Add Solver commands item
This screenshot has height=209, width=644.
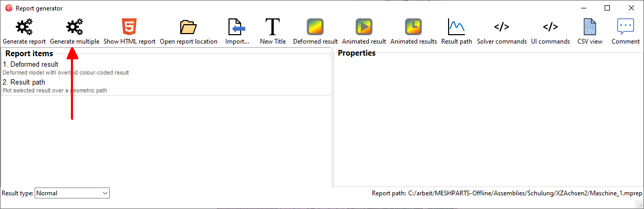(502, 27)
